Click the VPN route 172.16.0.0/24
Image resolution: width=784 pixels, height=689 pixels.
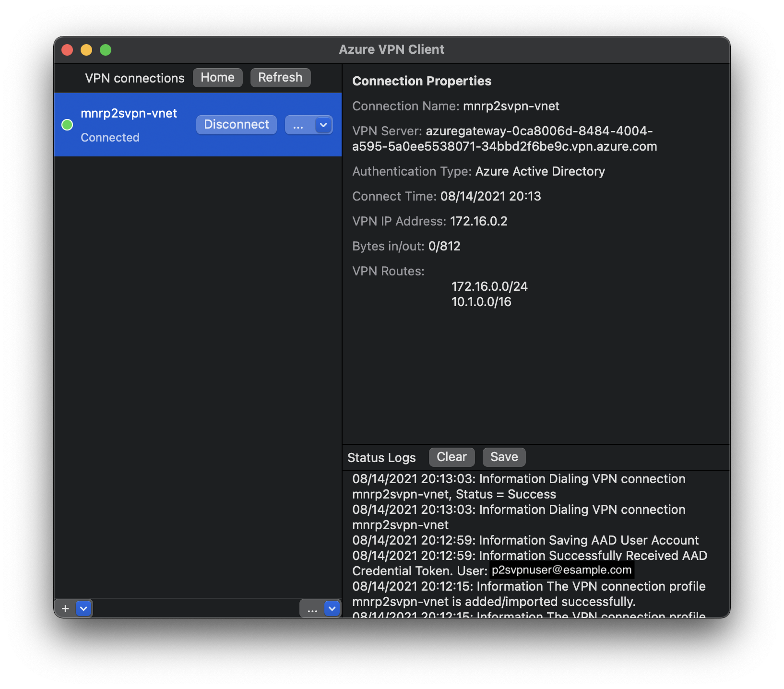point(489,286)
